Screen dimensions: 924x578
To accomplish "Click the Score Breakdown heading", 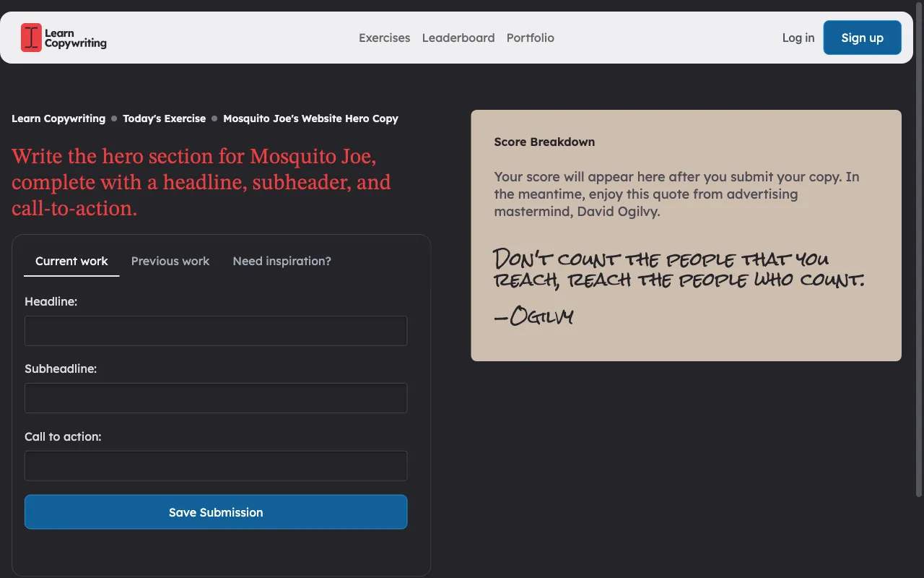I will [544, 142].
